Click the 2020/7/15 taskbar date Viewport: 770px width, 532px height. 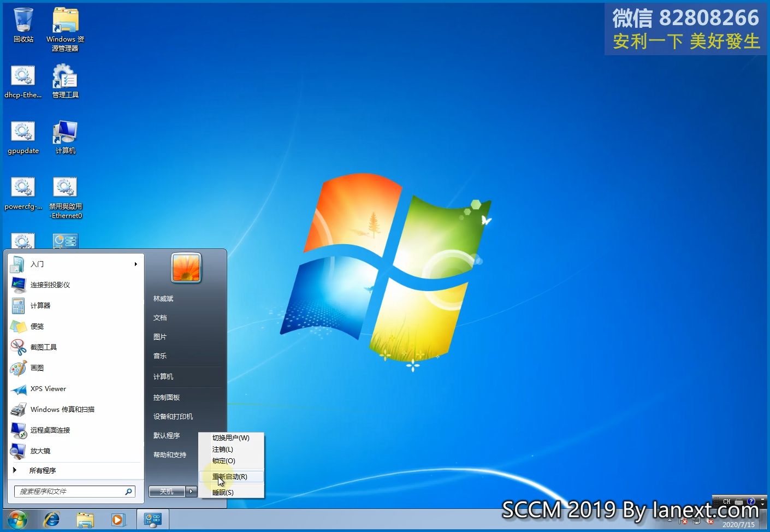(738, 524)
